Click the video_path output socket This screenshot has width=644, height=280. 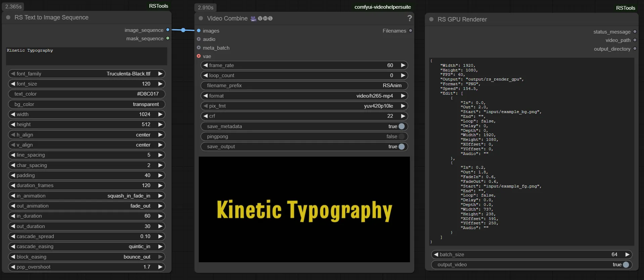point(635,40)
